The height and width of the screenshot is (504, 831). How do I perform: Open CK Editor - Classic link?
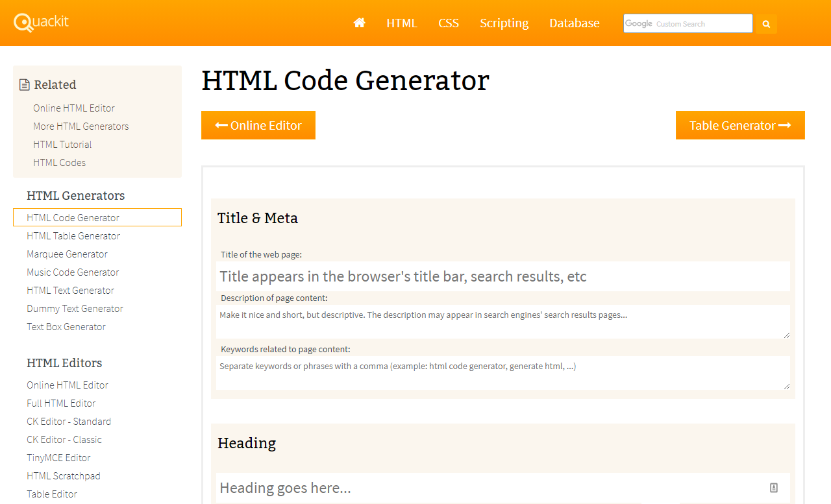(x=64, y=439)
